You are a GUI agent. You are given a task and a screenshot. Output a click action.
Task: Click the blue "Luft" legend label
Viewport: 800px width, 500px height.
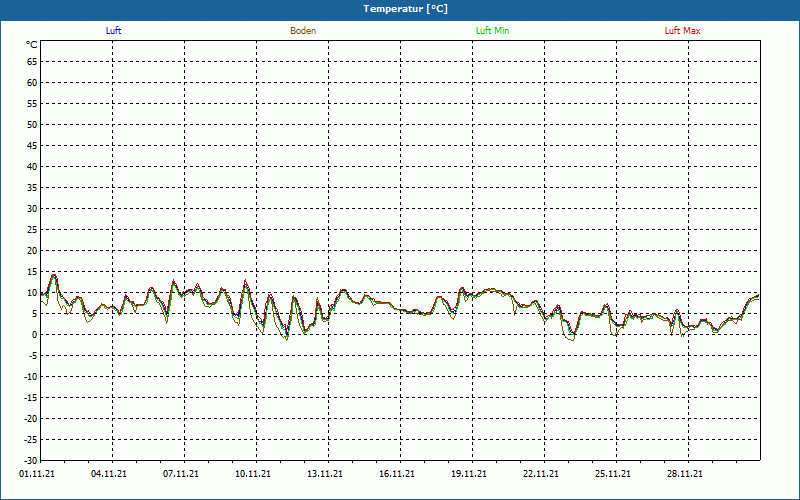click(x=113, y=31)
